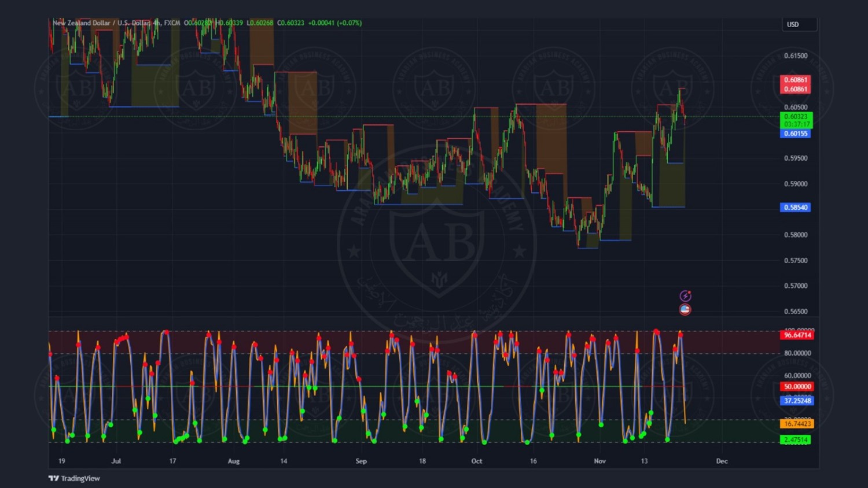
Task: Click the 0.57000 price axis value
Action: click(x=796, y=286)
